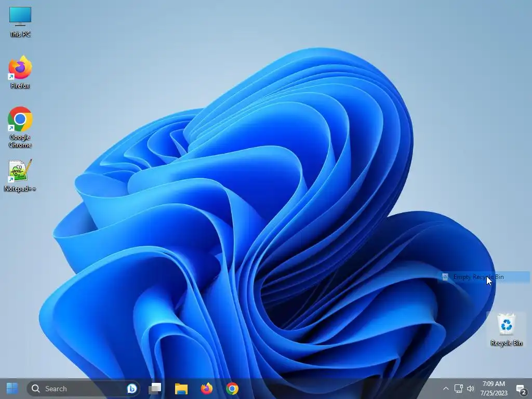532x399 pixels.
Task: Open File Explorer from the taskbar
Action: coord(181,389)
